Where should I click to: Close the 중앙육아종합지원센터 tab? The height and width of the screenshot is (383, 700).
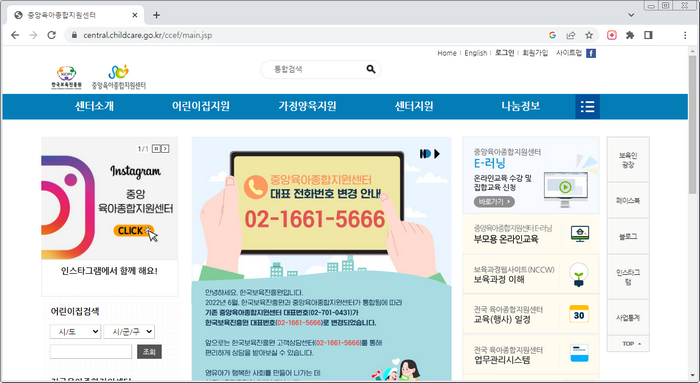(x=135, y=15)
